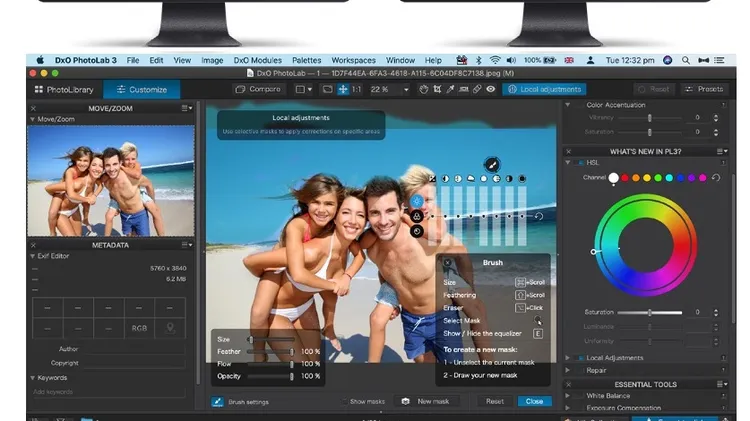Expand the Local Adjustments section
The width and height of the screenshot is (750, 421).
(568, 358)
